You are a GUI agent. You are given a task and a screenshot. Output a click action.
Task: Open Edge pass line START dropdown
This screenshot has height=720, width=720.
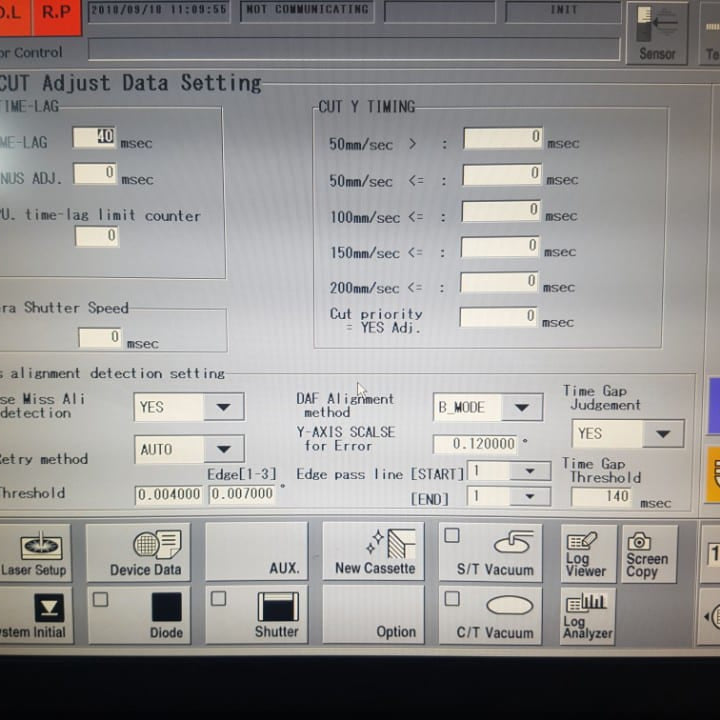(509, 471)
